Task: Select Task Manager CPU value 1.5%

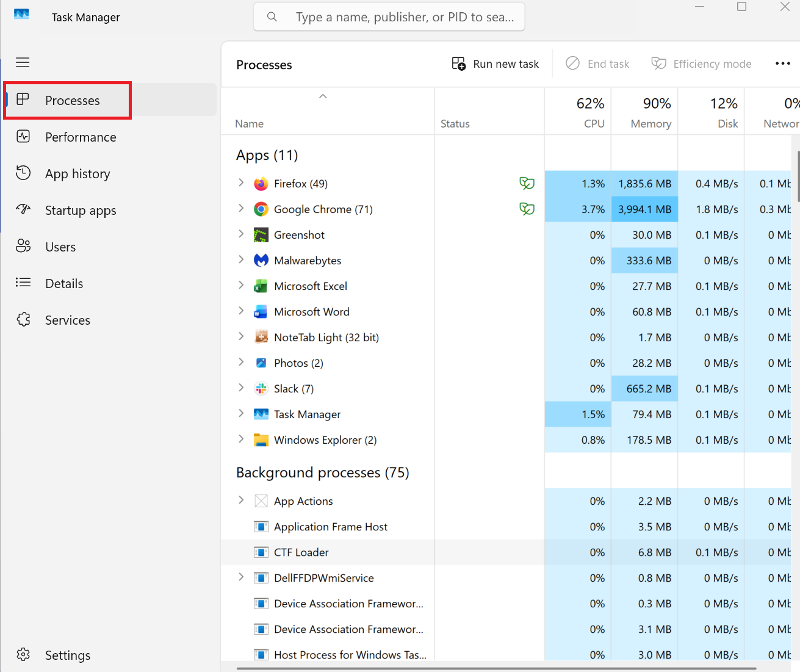Action: point(578,414)
